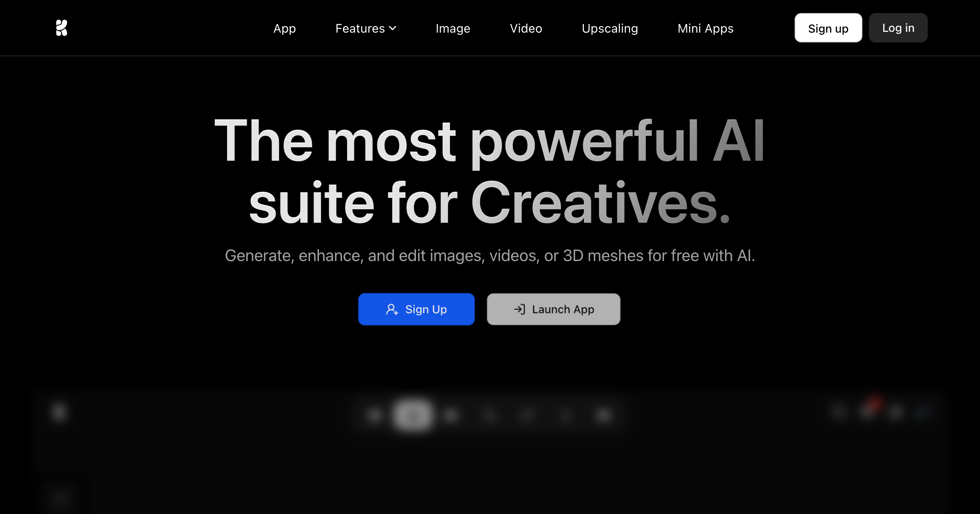Open the Video nav link
The width and height of the screenshot is (980, 514).
click(x=526, y=28)
